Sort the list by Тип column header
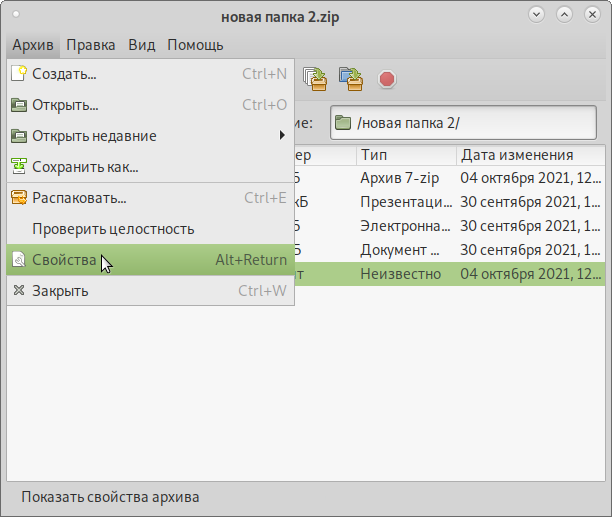The image size is (612, 517). tap(405, 155)
